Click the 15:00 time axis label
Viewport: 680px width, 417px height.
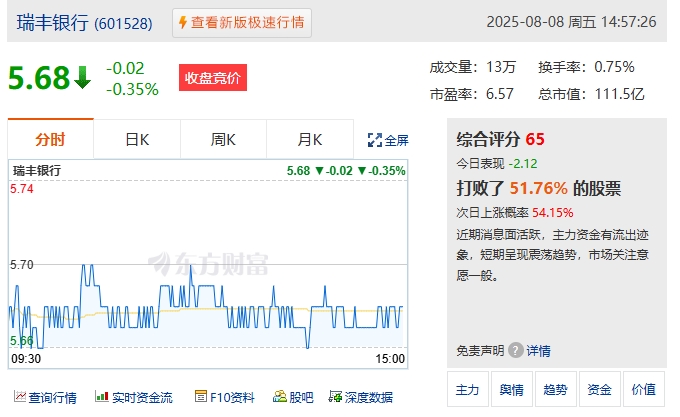point(390,359)
